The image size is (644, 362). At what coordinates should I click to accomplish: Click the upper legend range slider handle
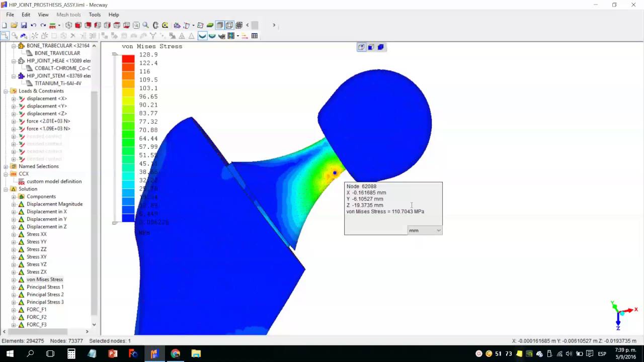115,54
